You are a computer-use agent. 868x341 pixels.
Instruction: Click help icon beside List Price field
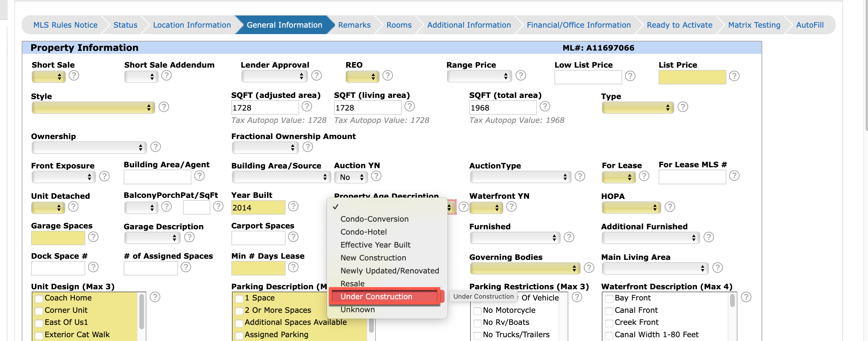tap(734, 76)
